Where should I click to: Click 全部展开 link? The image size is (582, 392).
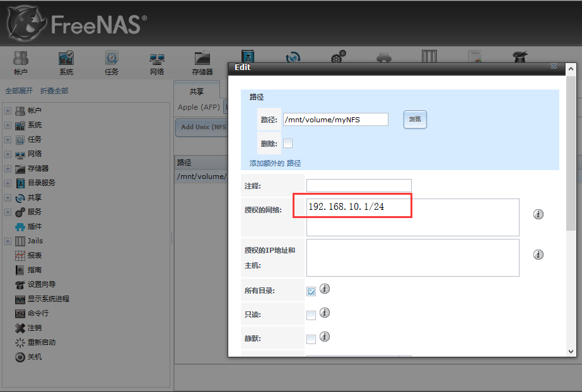[19, 91]
